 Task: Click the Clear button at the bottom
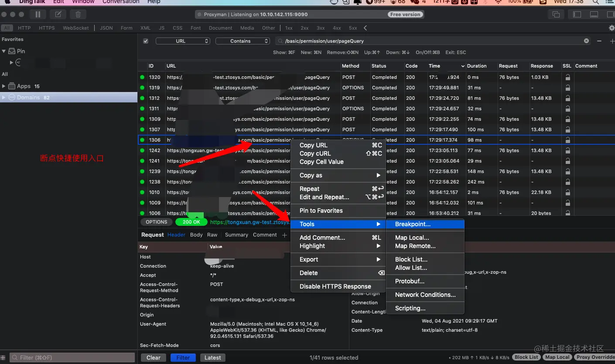click(x=154, y=357)
